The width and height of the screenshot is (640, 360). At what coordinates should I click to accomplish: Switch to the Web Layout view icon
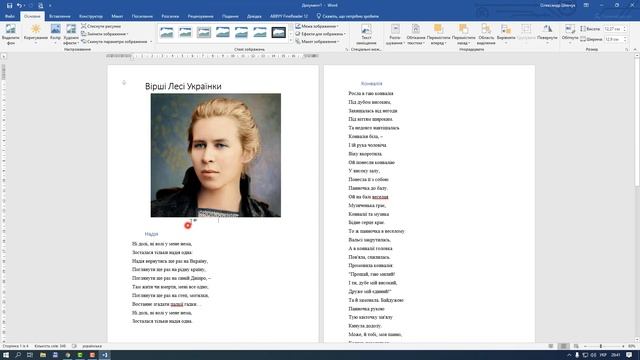click(x=576, y=346)
